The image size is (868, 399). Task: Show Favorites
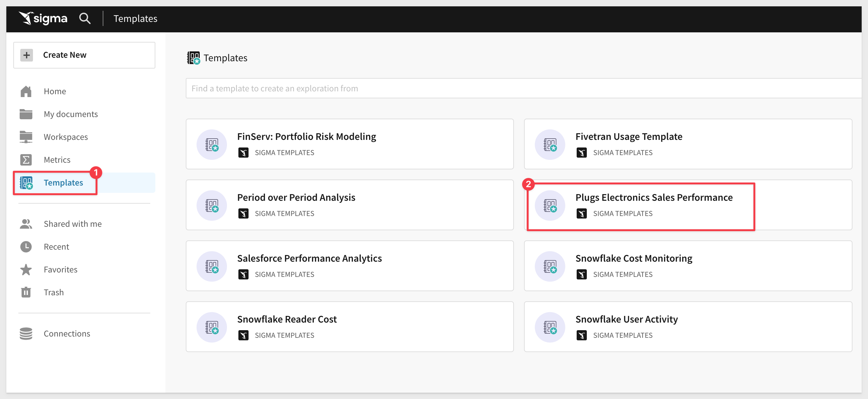61,270
